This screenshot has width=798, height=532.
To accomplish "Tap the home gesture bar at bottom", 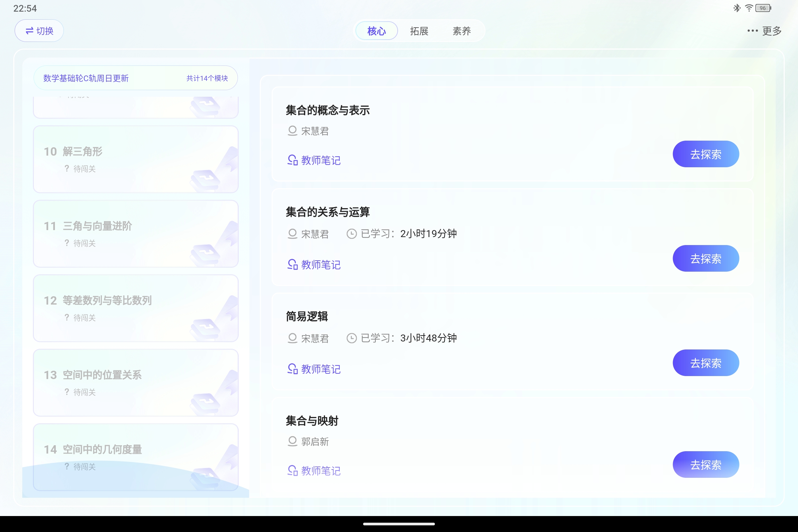I will tap(399, 524).
